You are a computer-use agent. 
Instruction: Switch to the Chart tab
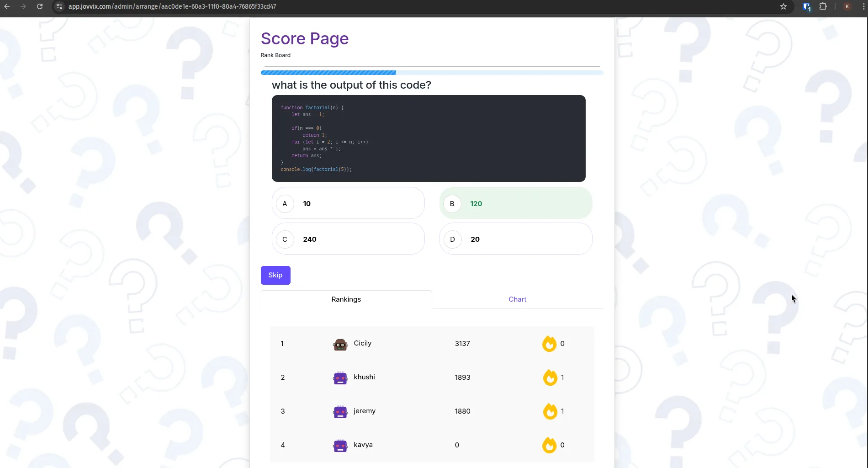pyautogui.click(x=518, y=299)
